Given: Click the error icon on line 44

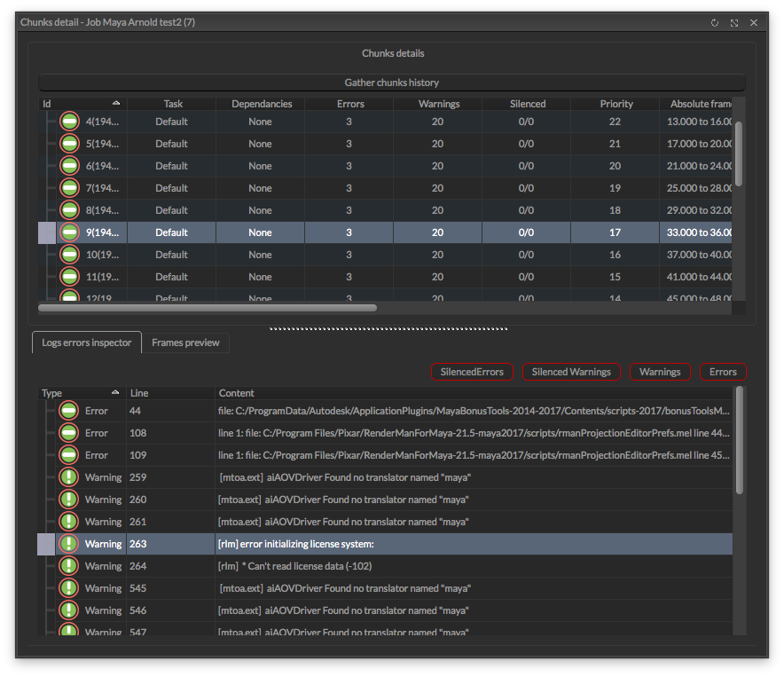Looking at the screenshot, I should pyautogui.click(x=69, y=411).
